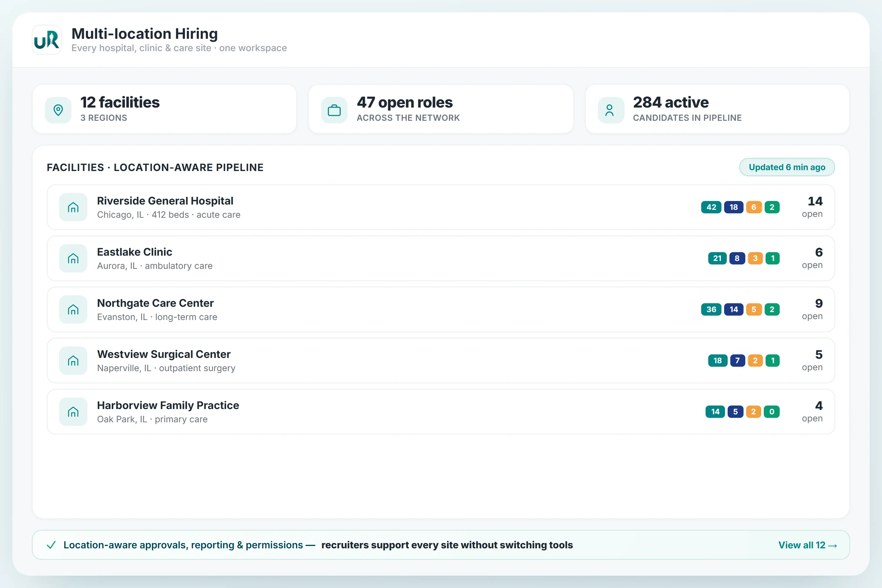The width and height of the screenshot is (882, 588).
Task: Click Northgate's orange badge showing 5
Action: [x=754, y=309]
